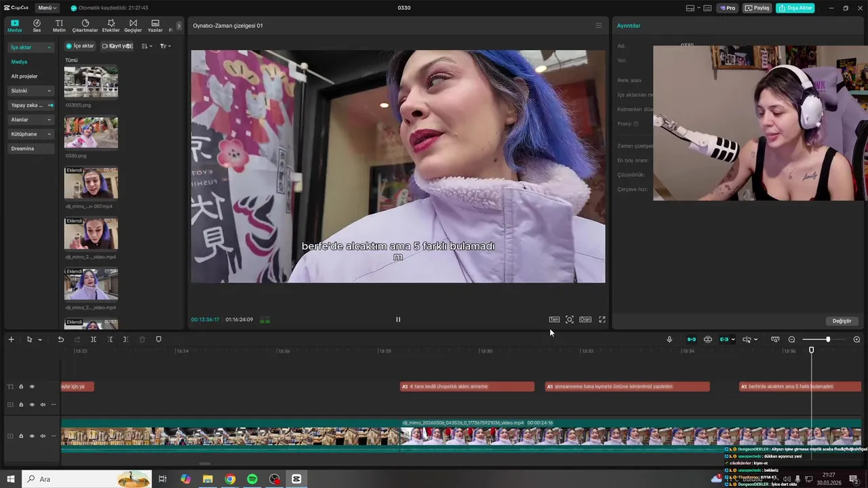Click the Değiştir button
This screenshot has width=868, height=488.
842,321
